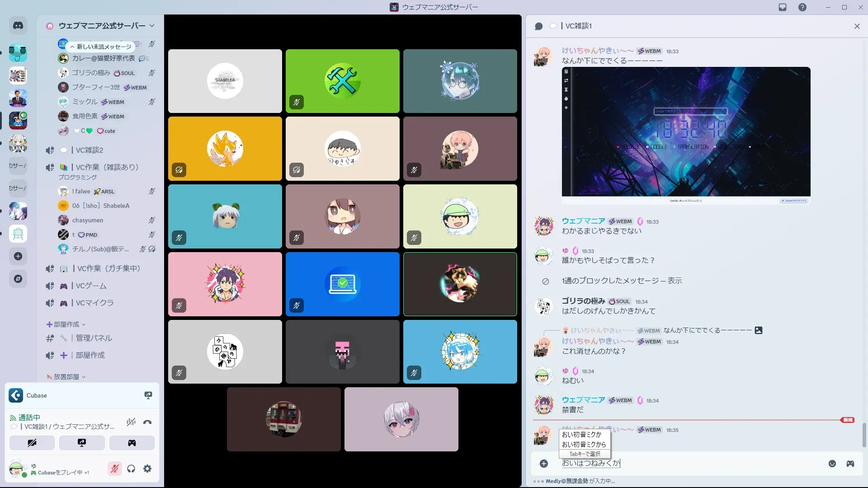868x488 pixels.
Task: Open the ウェブマニア公式サーバー server dropdown menu
Action: coord(151,26)
